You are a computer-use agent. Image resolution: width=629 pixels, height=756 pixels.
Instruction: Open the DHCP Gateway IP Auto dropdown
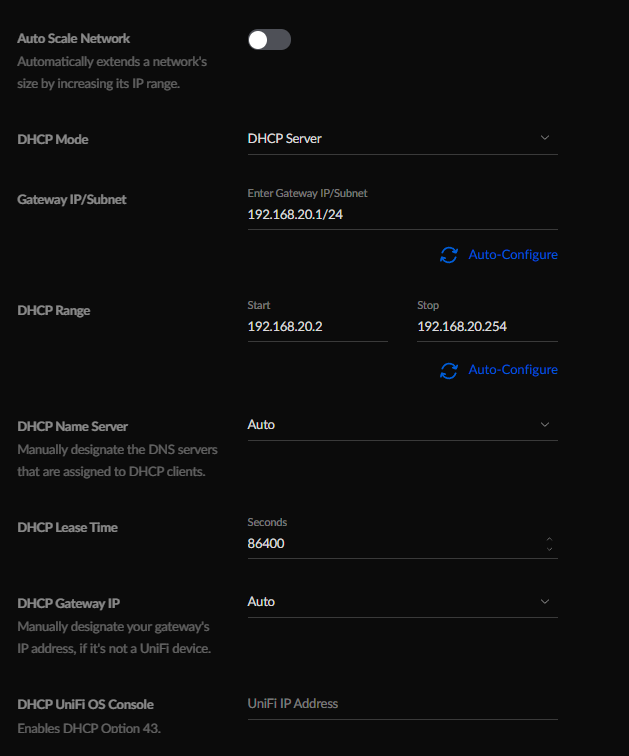[402, 602]
